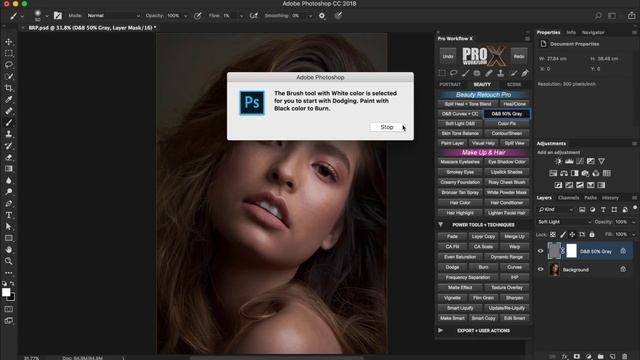The image size is (640, 360).
Task: Toggle airbrush build-up effect
Action: (253, 16)
